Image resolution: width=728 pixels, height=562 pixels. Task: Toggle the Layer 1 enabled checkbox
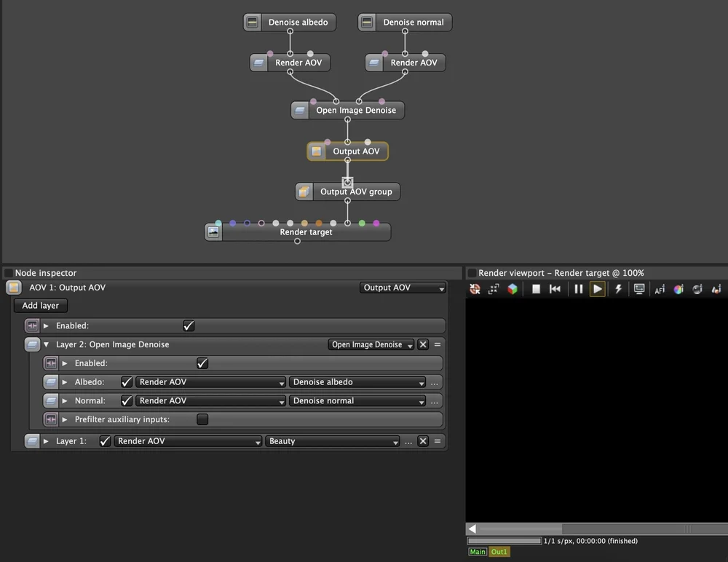point(105,440)
